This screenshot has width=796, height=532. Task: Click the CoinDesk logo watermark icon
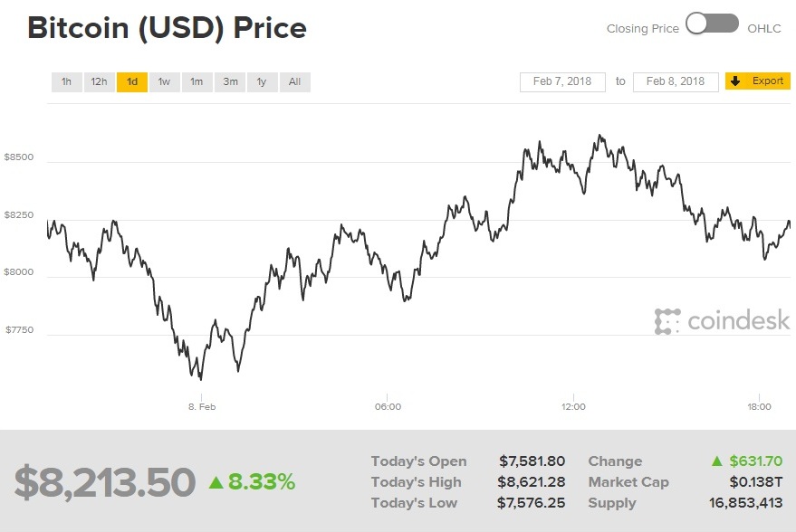[x=667, y=321]
